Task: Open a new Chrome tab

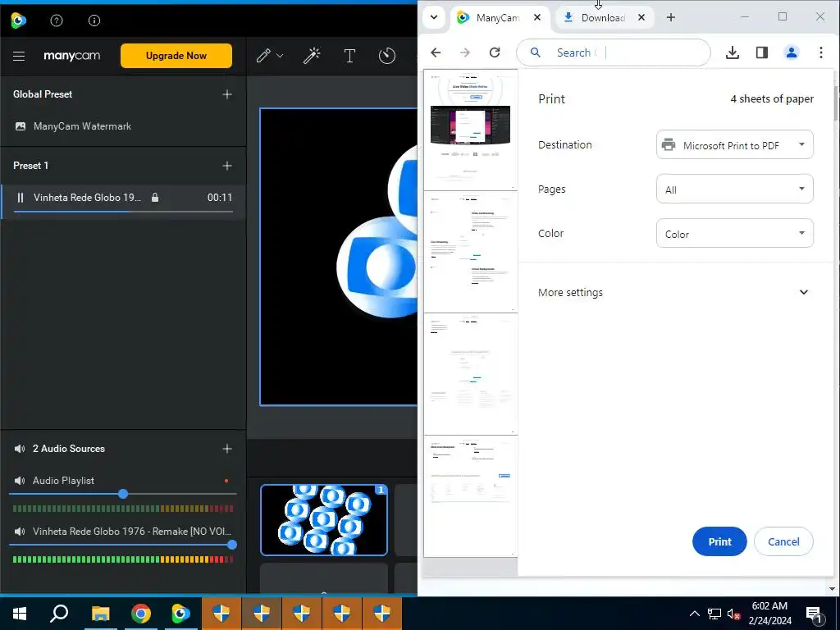Action: 671,18
